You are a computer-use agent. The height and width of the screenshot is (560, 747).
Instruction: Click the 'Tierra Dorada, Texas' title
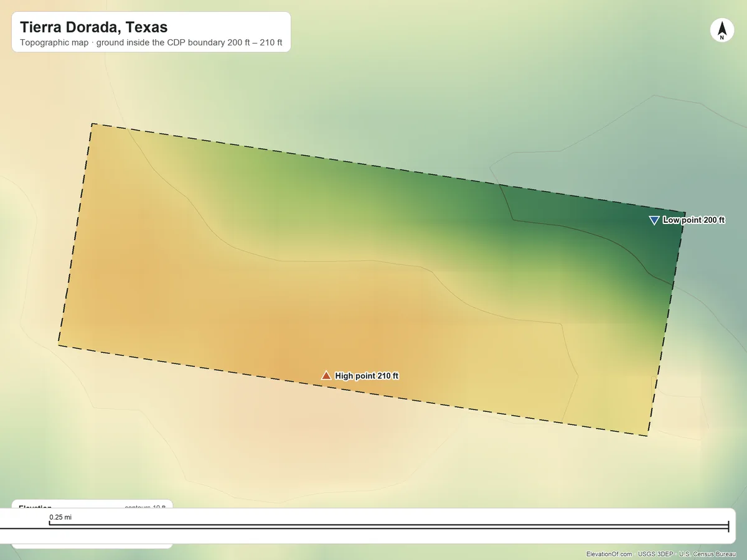click(93, 27)
